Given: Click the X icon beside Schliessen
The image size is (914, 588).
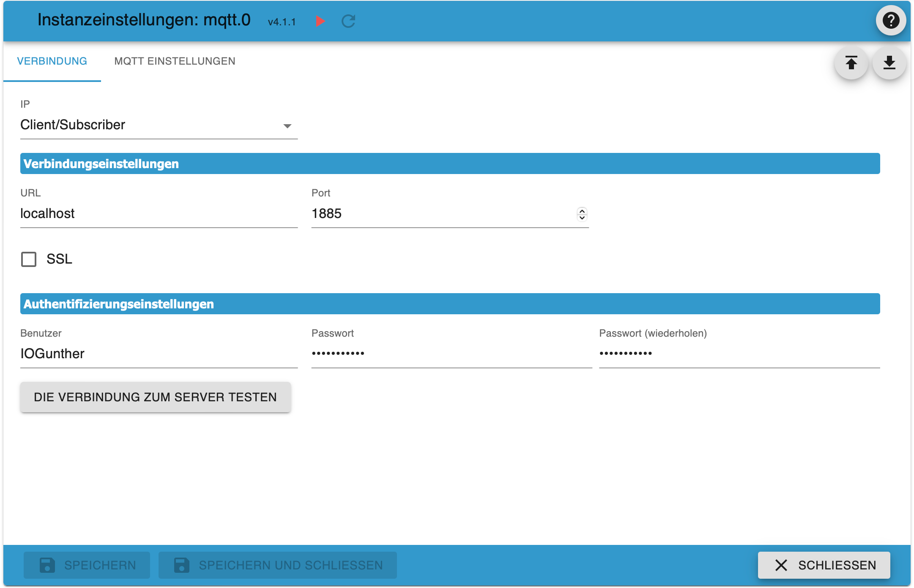Looking at the screenshot, I should tap(781, 565).
